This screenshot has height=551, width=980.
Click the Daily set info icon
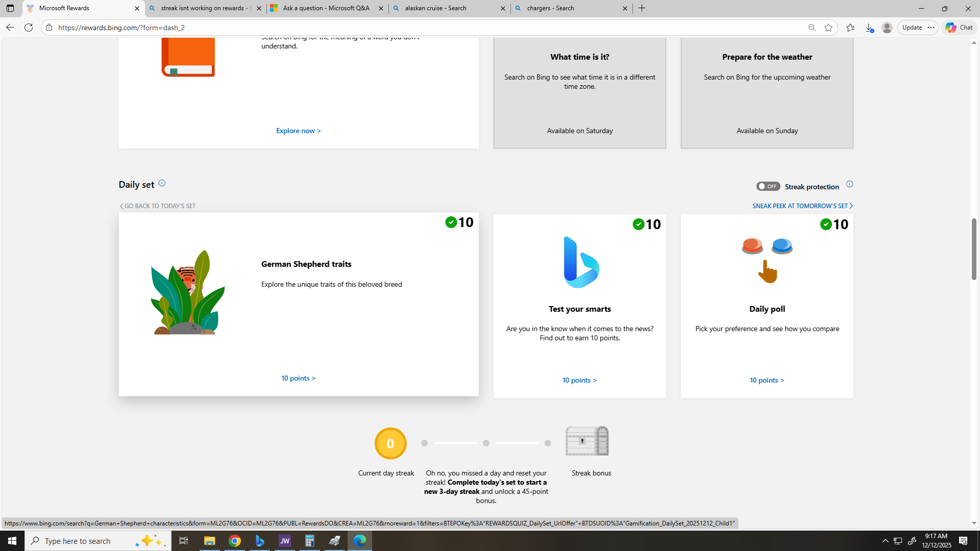pyautogui.click(x=162, y=183)
